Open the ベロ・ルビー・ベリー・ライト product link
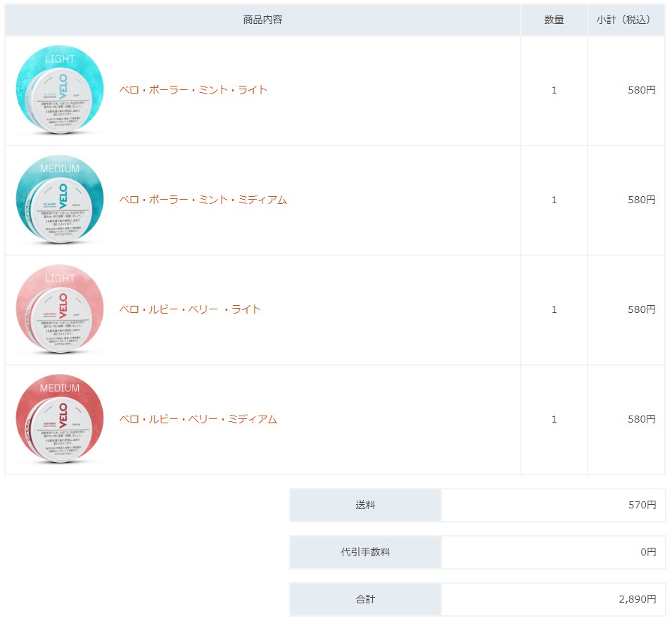The height and width of the screenshot is (623, 672). click(190, 309)
